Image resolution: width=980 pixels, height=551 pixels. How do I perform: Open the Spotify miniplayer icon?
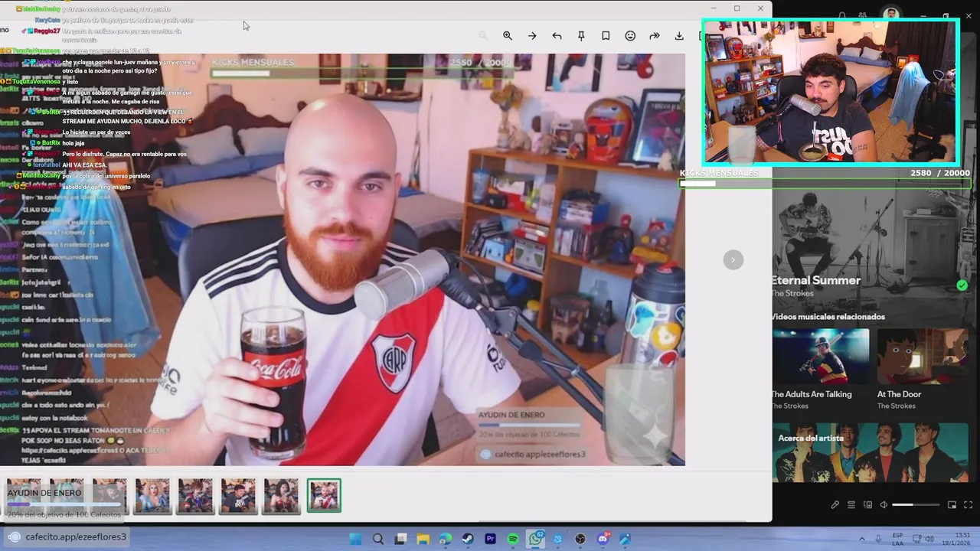(x=952, y=505)
